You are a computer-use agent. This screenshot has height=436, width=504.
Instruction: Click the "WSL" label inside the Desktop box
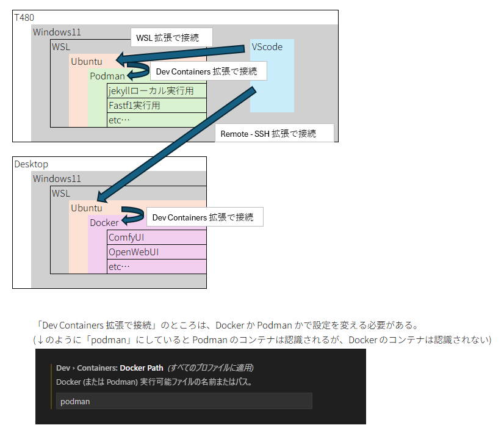pyautogui.click(x=61, y=194)
